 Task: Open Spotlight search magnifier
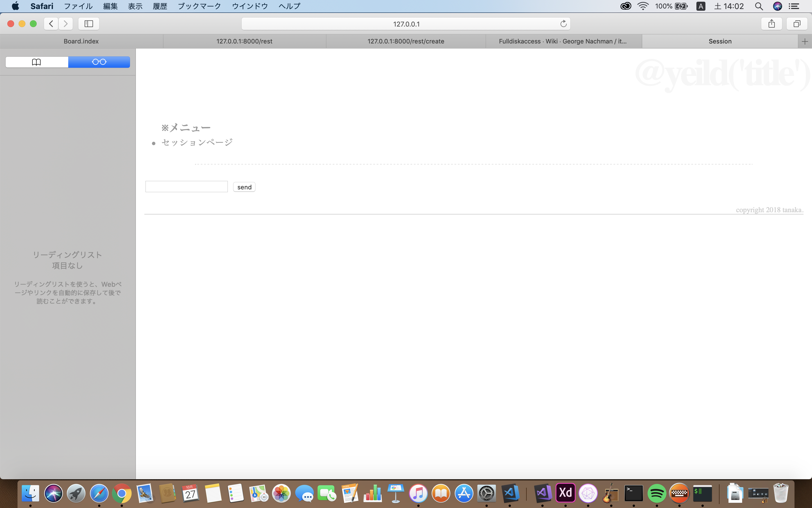(x=759, y=6)
